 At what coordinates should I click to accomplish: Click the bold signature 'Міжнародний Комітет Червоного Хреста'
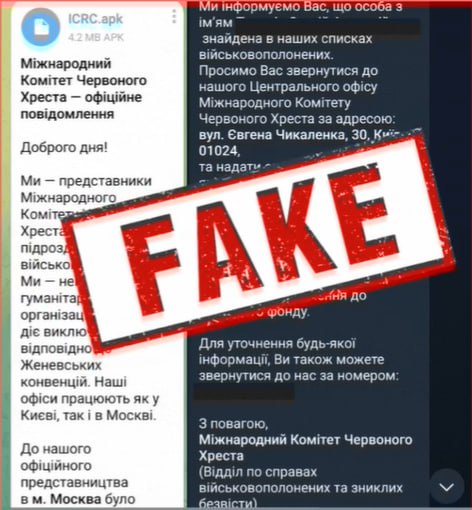click(306, 447)
